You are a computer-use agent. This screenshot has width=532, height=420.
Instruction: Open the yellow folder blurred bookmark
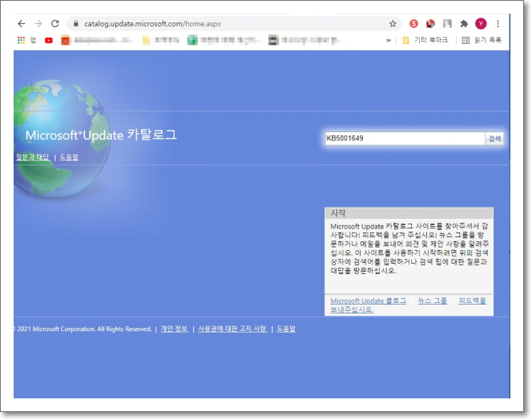click(x=161, y=40)
